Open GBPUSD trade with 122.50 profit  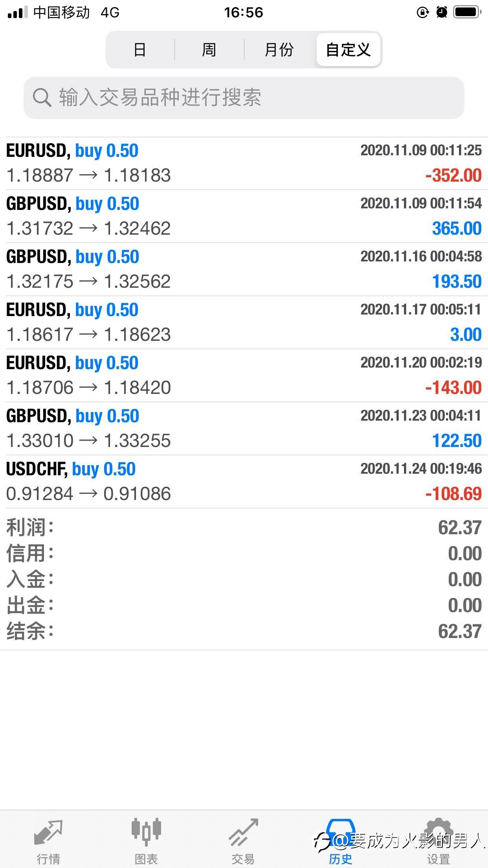coord(244,428)
